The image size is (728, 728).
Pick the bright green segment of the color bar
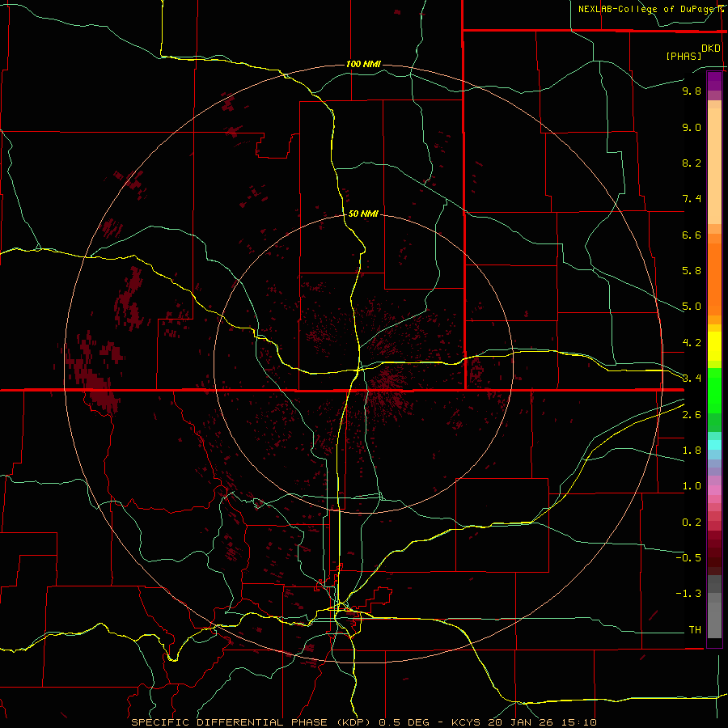(x=714, y=390)
